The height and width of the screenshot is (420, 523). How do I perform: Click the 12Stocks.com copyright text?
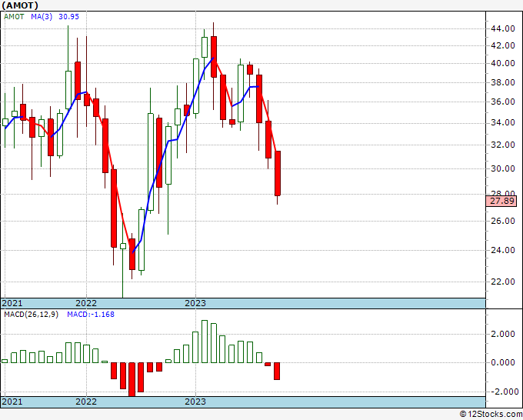(491, 415)
